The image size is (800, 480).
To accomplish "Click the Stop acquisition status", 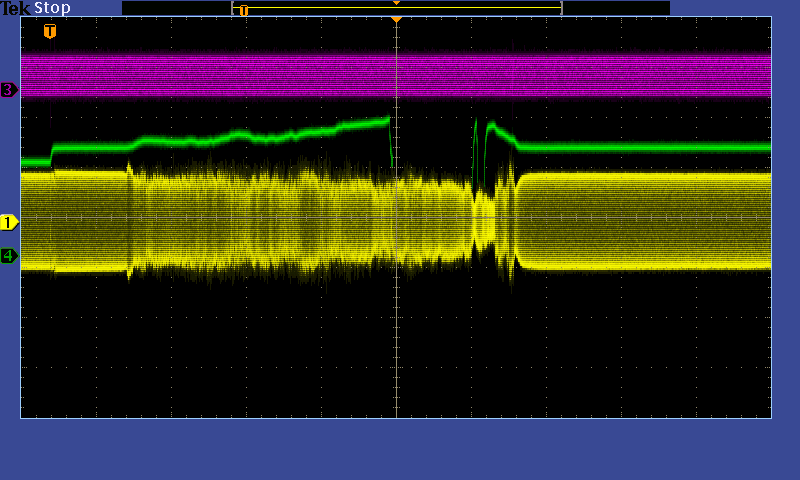I will point(52,8).
